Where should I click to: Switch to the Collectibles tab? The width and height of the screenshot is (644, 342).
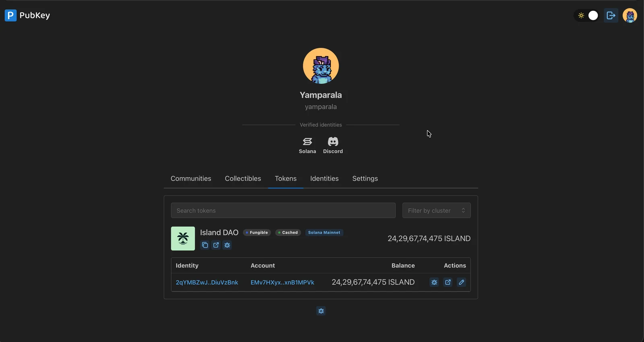[243, 178]
